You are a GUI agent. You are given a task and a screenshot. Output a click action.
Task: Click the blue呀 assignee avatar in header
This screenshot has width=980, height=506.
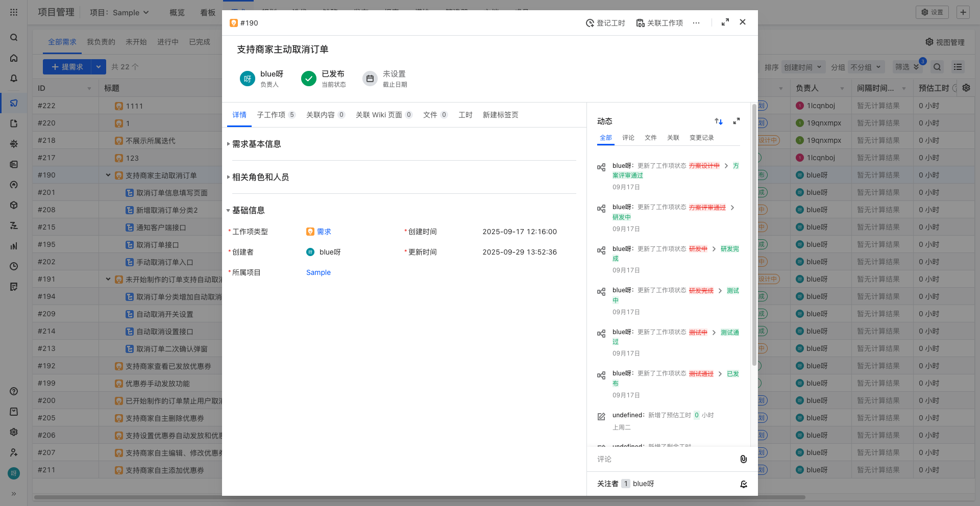(248, 79)
